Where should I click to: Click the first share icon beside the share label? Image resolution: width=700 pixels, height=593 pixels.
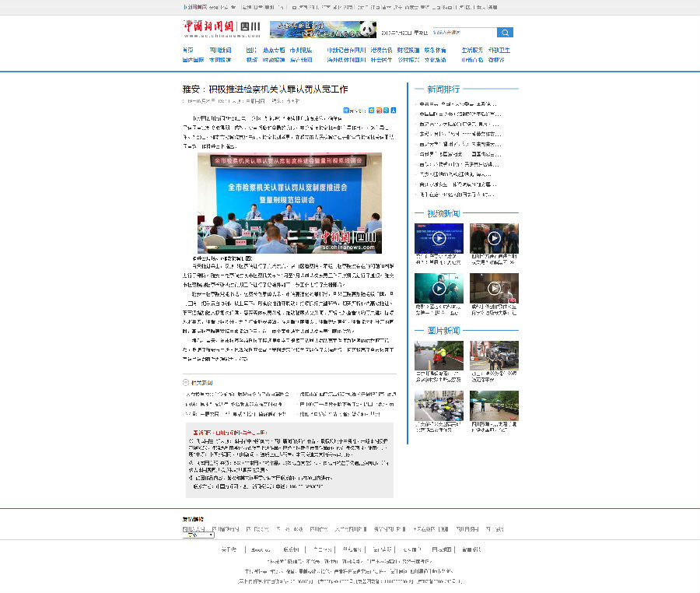[x=372, y=111]
